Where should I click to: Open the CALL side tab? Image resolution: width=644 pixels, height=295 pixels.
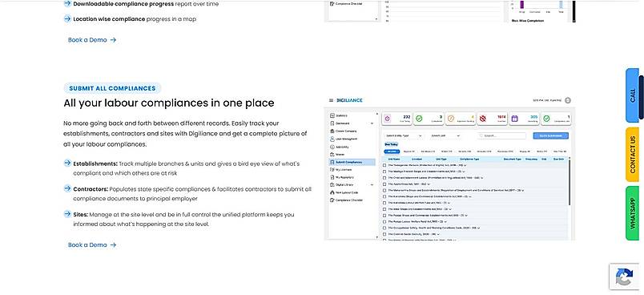click(632, 95)
